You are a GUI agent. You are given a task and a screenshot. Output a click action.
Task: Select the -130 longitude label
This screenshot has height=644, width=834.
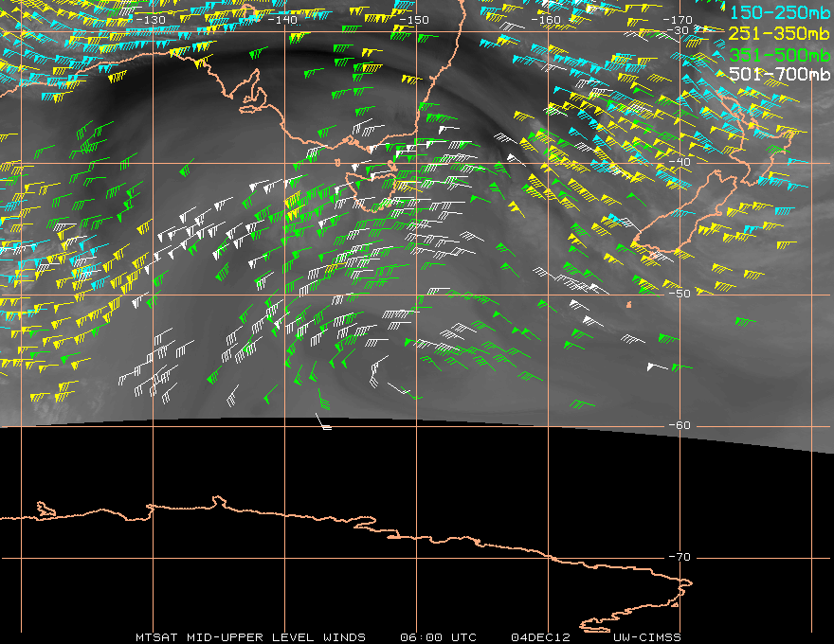coord(151,20)
